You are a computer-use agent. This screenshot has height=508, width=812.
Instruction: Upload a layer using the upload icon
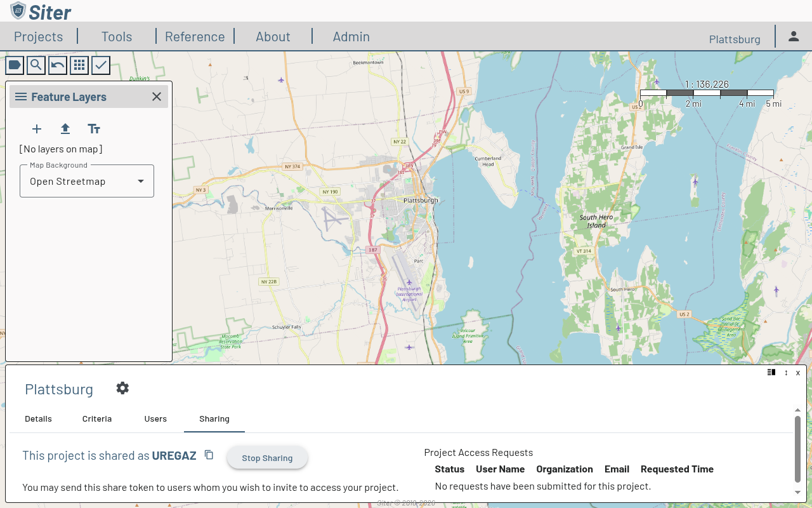[x=65, y=129]
